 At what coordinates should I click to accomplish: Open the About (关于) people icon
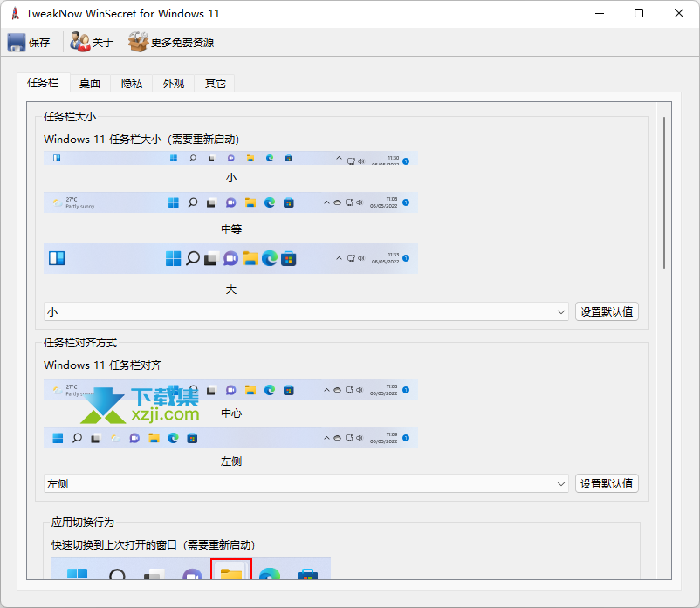[80, 42]
